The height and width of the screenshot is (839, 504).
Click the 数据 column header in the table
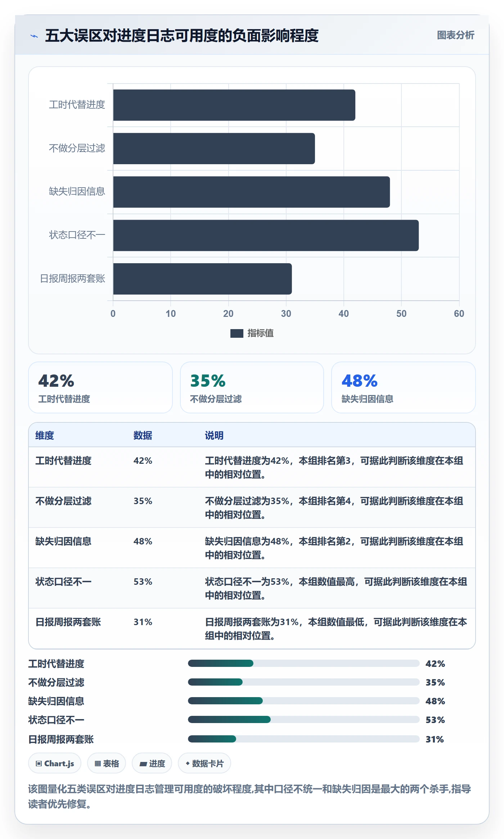point(143,435)
